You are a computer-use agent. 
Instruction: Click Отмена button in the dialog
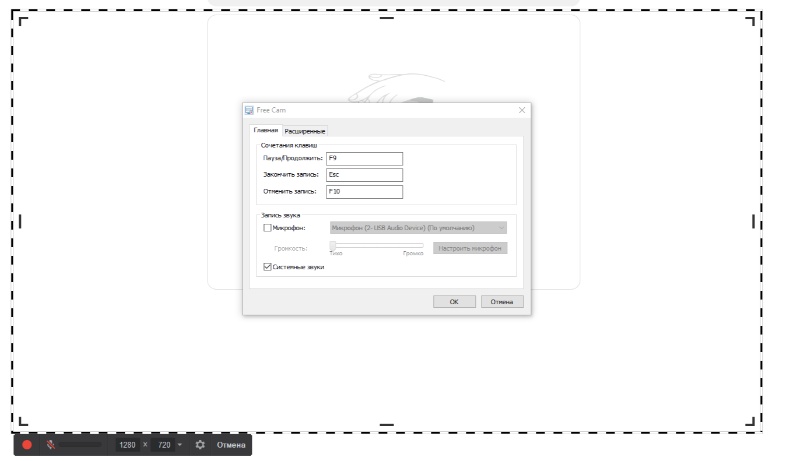pyautogui.click(x=502, y=301)
